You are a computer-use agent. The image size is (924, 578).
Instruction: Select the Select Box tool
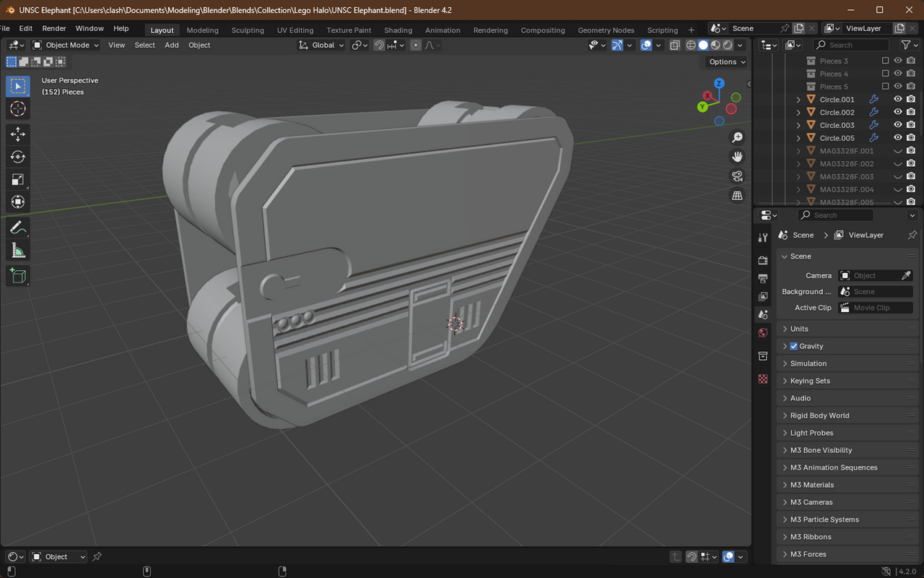tap(18, 86)
